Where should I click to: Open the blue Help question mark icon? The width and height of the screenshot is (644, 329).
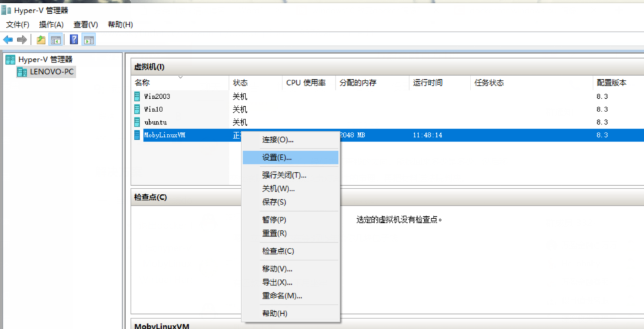[74, 40]
